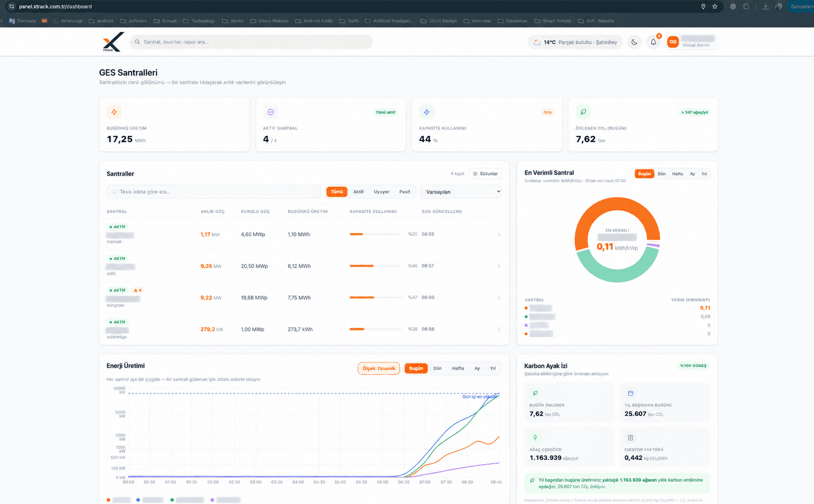Open the Android Kotlin bookmarks folder
Viewport: 814px width, 504px height.
(314, 21)
